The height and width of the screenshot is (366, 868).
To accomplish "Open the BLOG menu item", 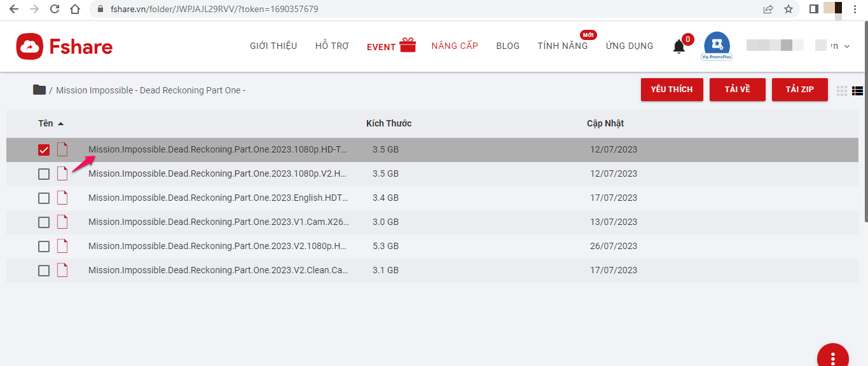I will (508, 46).
